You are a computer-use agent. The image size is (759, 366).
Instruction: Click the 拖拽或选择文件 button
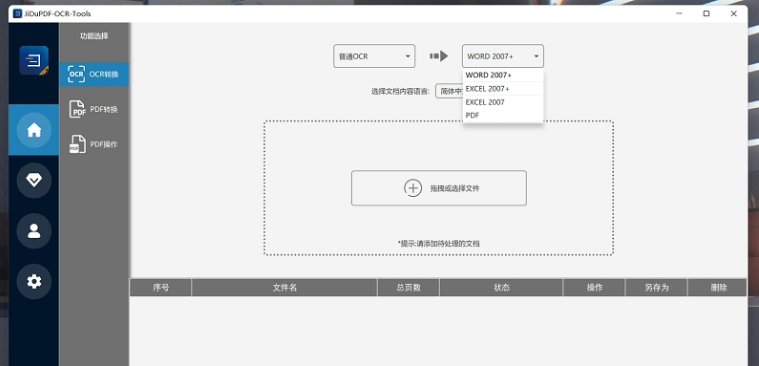pyautogui.click(x=439, y=188)
